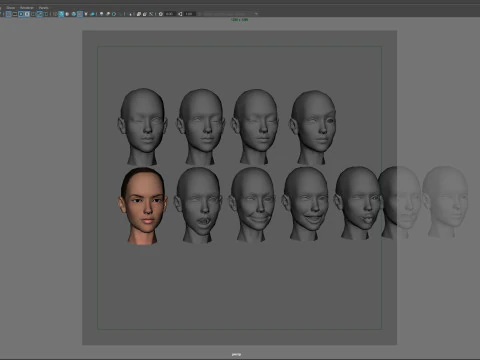Toggle multisample anti-aliasing icon
The image size is (480, 360).
pos(114,14)
